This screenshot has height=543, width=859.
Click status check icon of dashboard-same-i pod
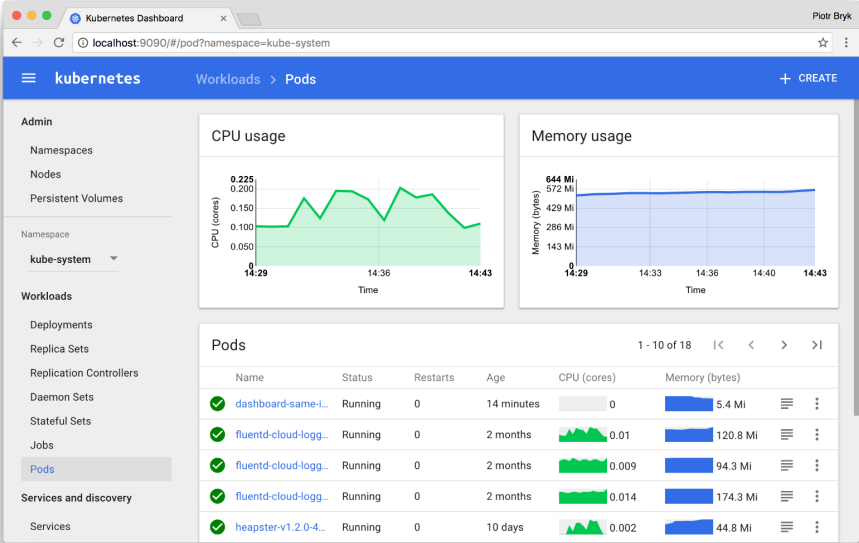217,404
